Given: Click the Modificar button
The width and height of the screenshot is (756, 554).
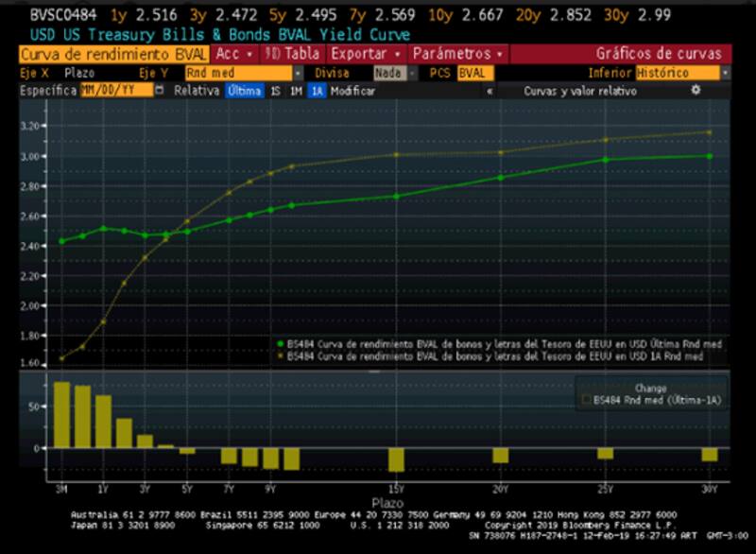Looking at the screenshot, I should coord(352,92).
